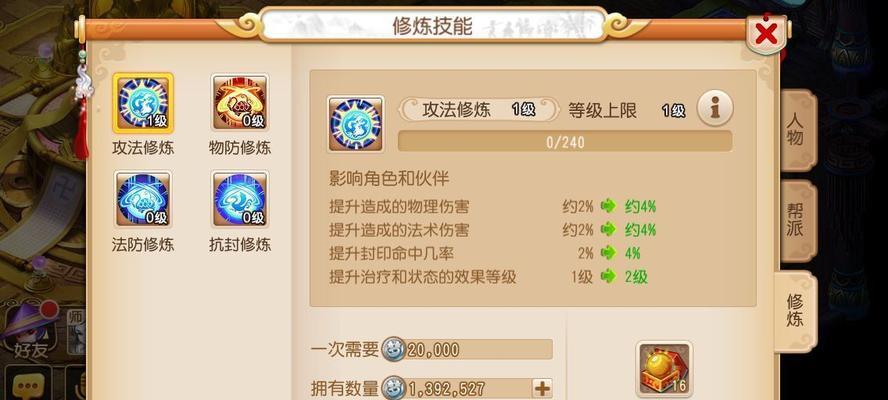Switch to the 人物 side tab

click(x=796, y=130)
